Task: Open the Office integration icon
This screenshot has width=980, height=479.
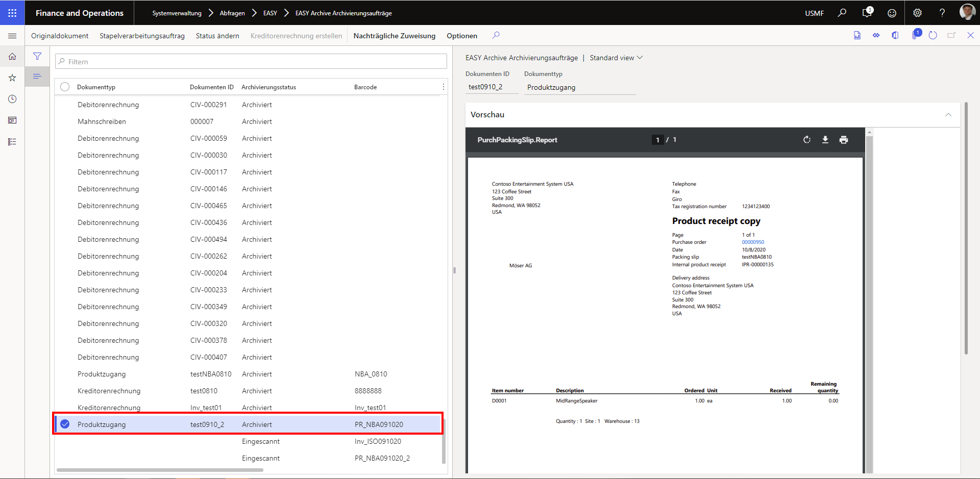Action: (x=895, y=35)
